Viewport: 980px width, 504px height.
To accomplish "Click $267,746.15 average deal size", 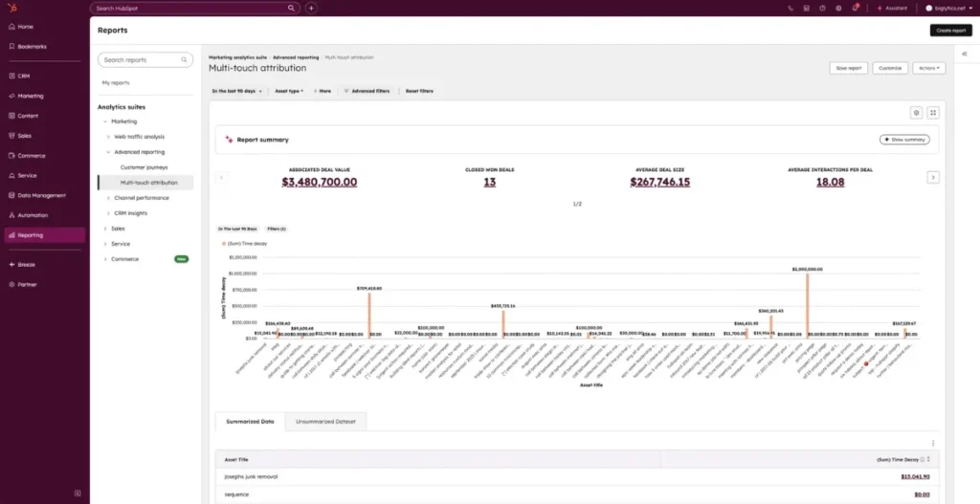I will tap(660, 182).
